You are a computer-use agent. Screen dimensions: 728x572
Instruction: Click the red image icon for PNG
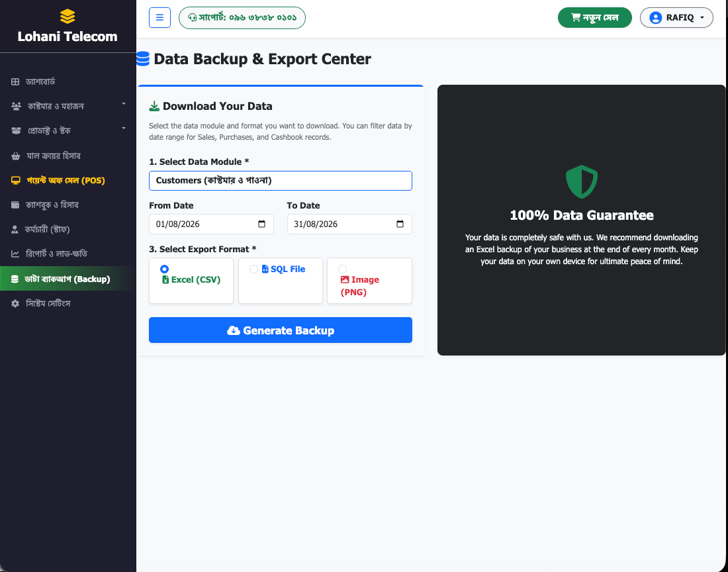click(345, 280)
